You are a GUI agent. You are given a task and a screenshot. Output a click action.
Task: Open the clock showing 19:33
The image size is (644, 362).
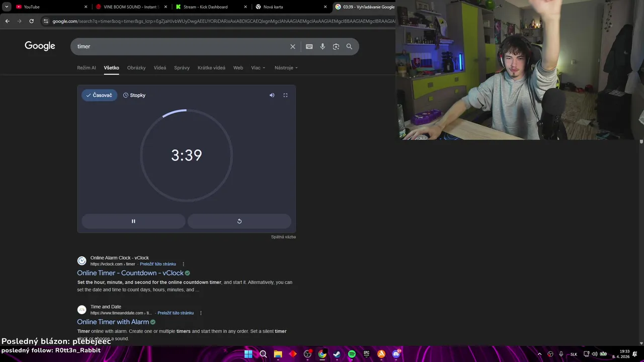pos(621,354)
